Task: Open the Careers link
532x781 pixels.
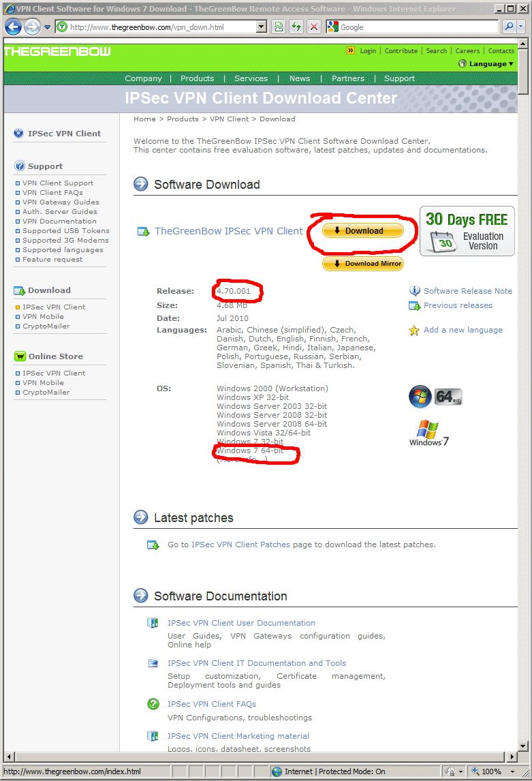Action: click(467, 51)
